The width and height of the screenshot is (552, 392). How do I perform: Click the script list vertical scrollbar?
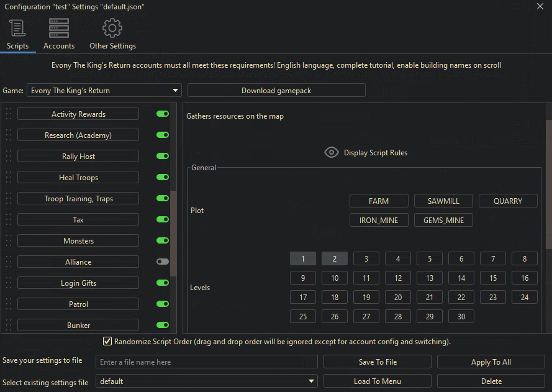click(x=173, y=233)
